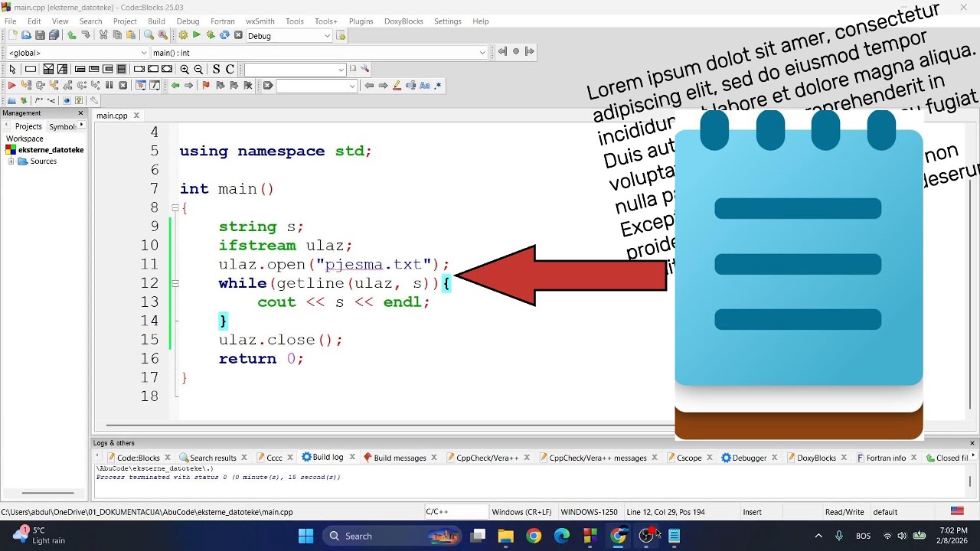This screenshot has width=980, height=551.
Task: Abort the build process
Action: click(238, 35)
